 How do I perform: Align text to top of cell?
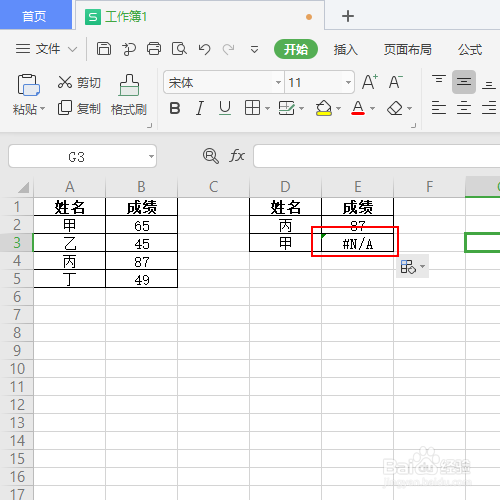tap(439, 80)
